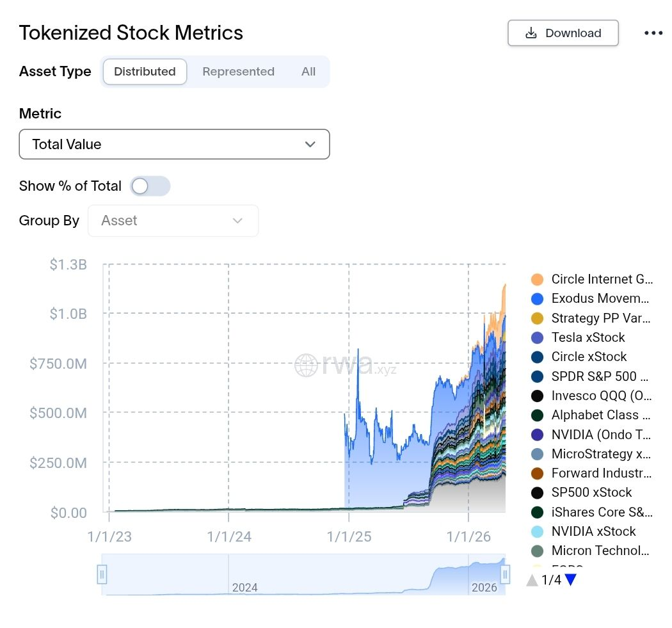The height and width of the screenshot is (628, 672).
Task: Go to previous legend page arrow
Action: click(x=532, y=581)
